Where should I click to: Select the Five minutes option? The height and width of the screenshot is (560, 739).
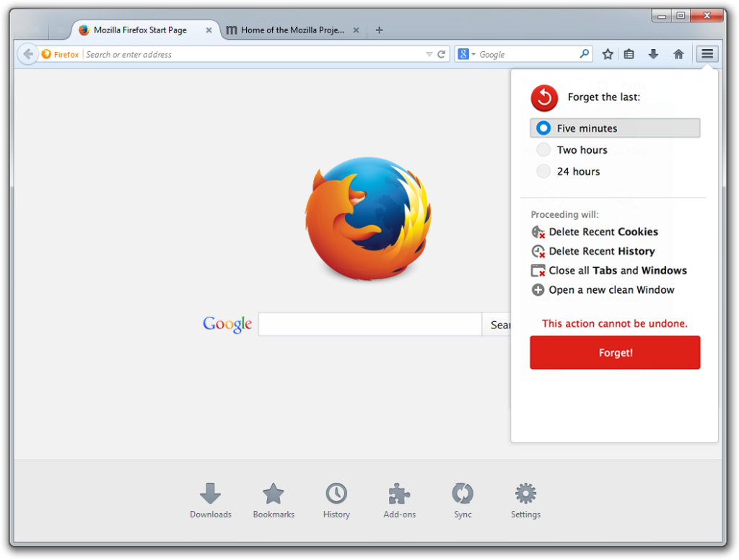click(543, 128)
